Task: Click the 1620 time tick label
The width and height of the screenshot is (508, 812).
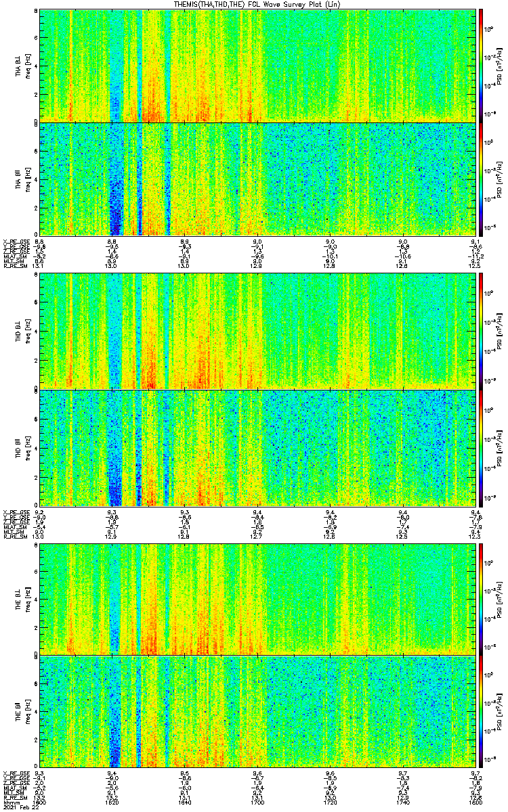Action: click(x=112, y=803)
